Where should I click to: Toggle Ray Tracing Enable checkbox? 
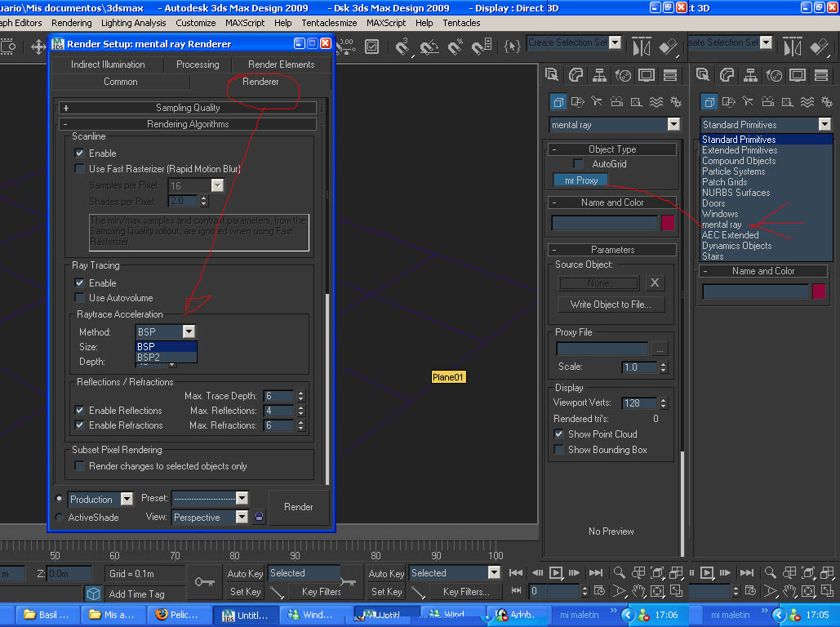(x=79, y=283)
